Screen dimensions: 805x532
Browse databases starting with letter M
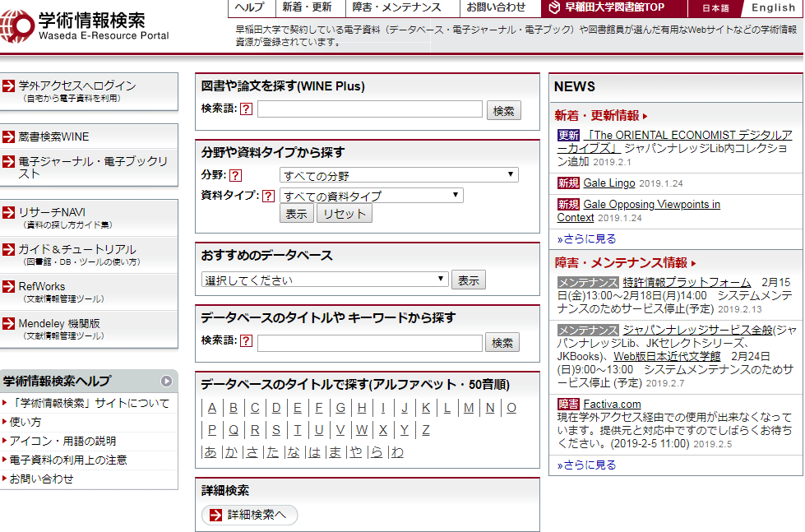tap(469, 408)
